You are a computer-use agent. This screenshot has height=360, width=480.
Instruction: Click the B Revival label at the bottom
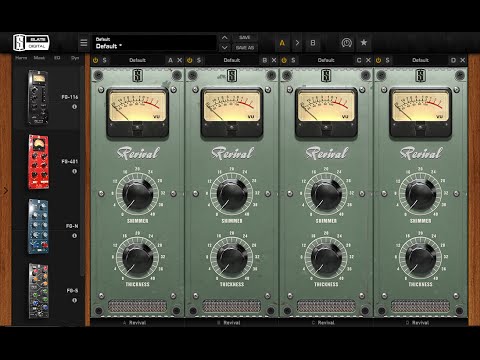(x=229, y=323)
